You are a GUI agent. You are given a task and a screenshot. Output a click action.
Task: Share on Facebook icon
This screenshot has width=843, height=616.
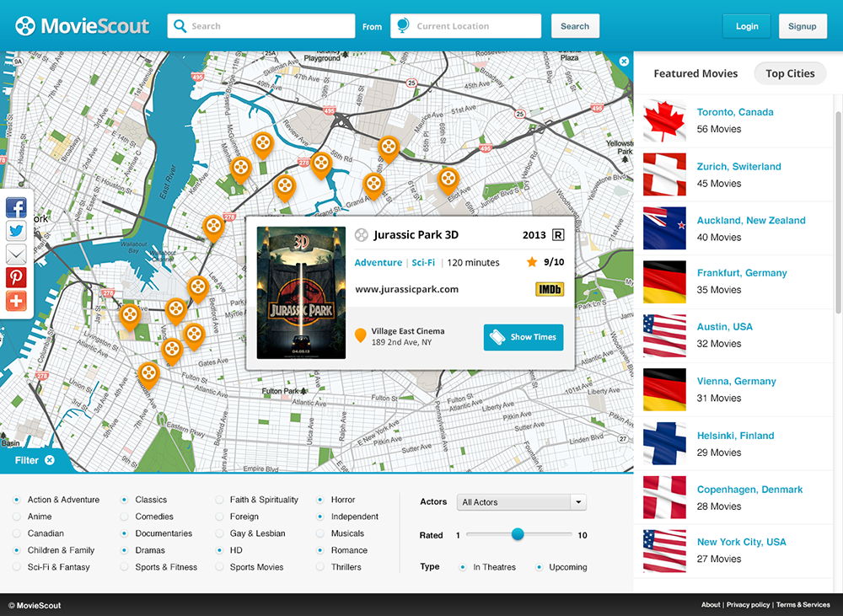point(16,207)
